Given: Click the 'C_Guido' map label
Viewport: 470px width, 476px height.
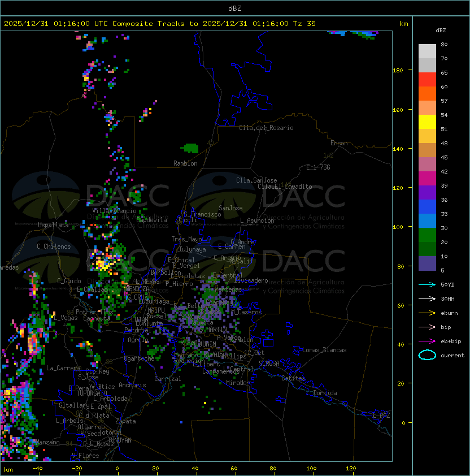Looking at the screenshot, I should (x=69, y=281).
